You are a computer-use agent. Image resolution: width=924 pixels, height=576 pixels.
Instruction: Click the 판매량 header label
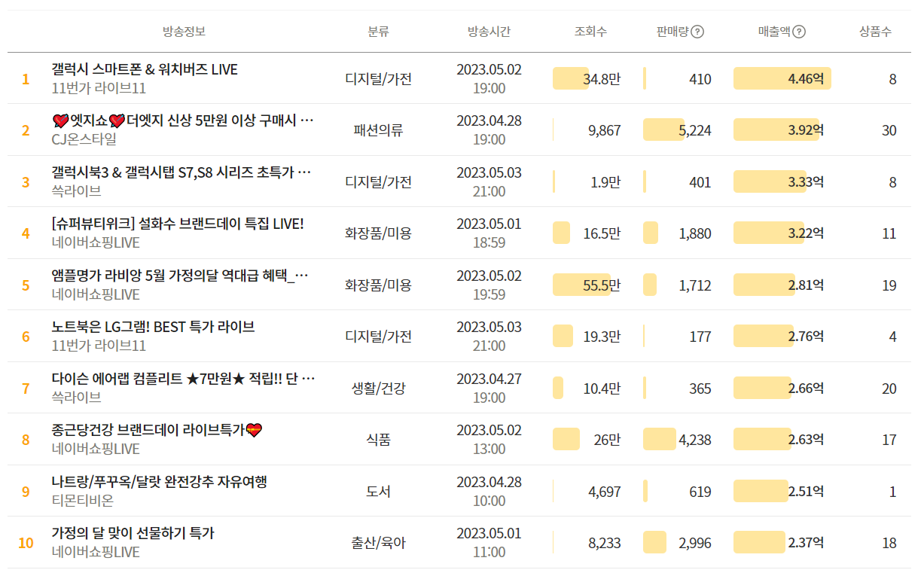[672, 32]
